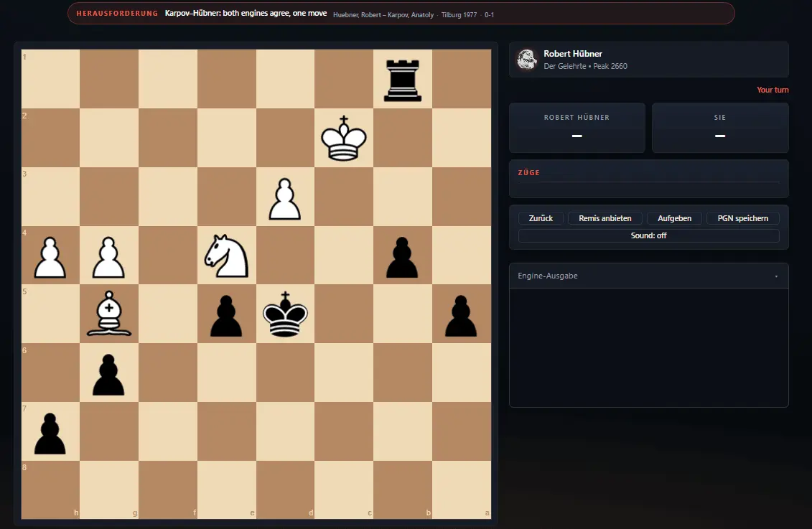Click the empty square b2 right of white king
Image resolution: width=812 pixels, height=529 pixels.
402,138
